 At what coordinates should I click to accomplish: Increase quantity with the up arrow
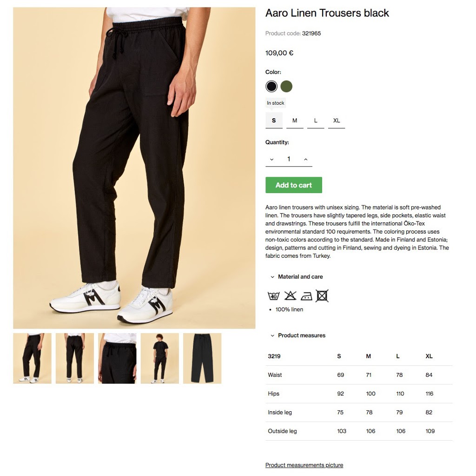pos(306,159)
